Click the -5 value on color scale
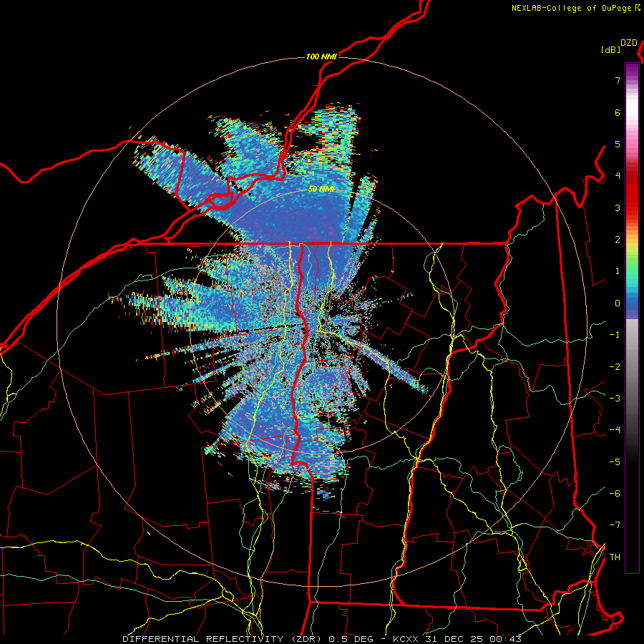Screen dimensions: 644x644 click(x=615, y=462)
